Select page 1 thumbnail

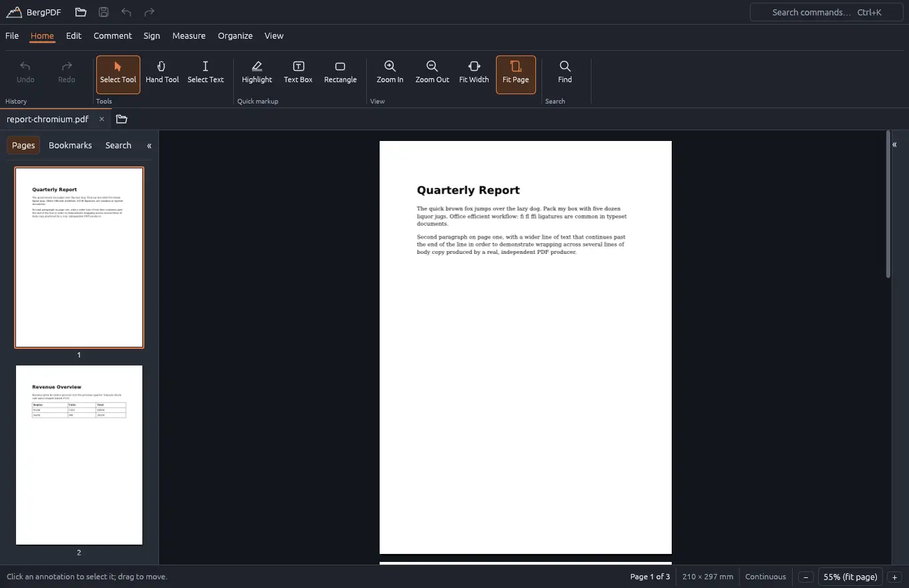click(x=79, y=258)
